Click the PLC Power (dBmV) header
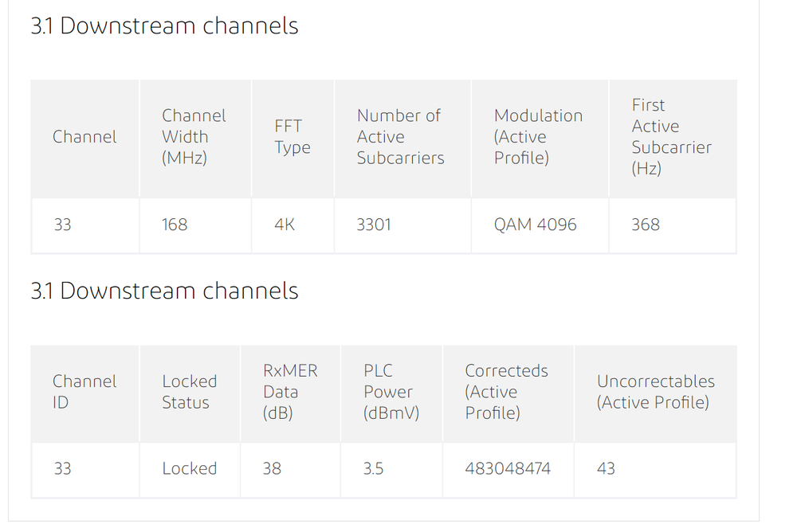Image resolution: width=797 pixels, height=532 pixels. pos(391,392)
